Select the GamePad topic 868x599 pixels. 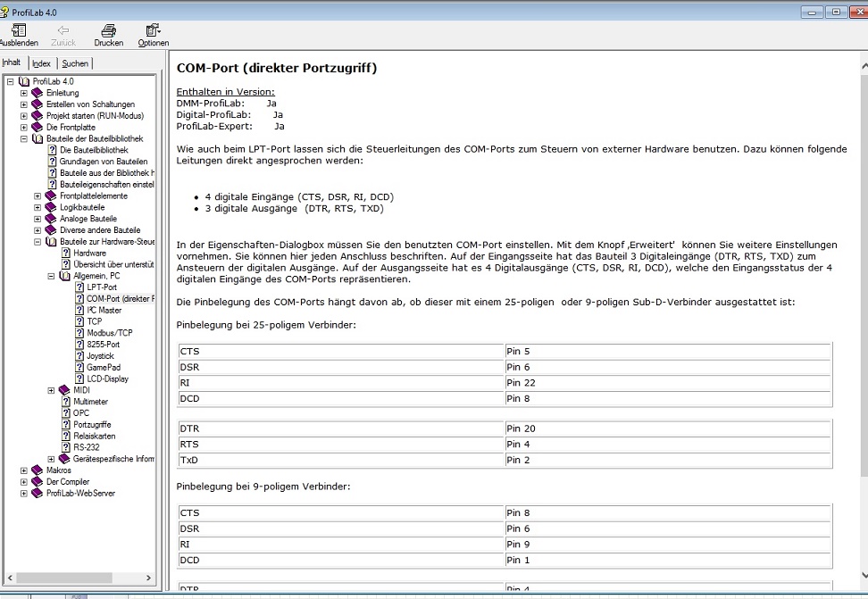[x=104, y=368]
